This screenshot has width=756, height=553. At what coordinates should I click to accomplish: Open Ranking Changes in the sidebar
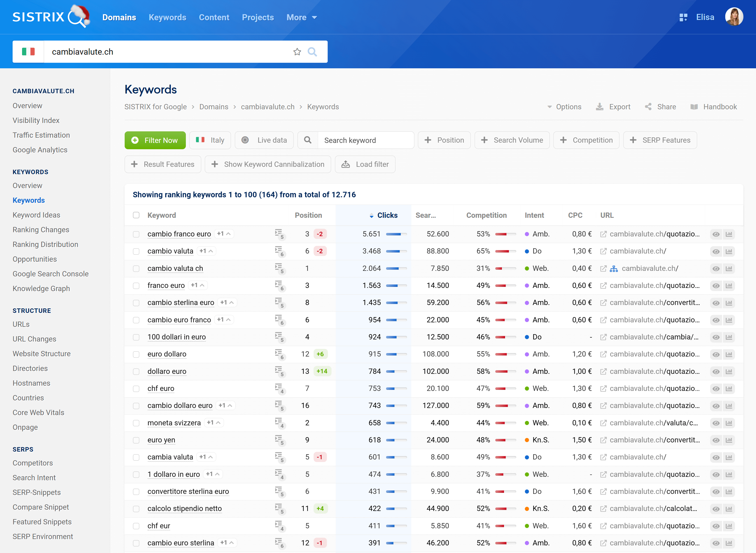pos(41,230)
